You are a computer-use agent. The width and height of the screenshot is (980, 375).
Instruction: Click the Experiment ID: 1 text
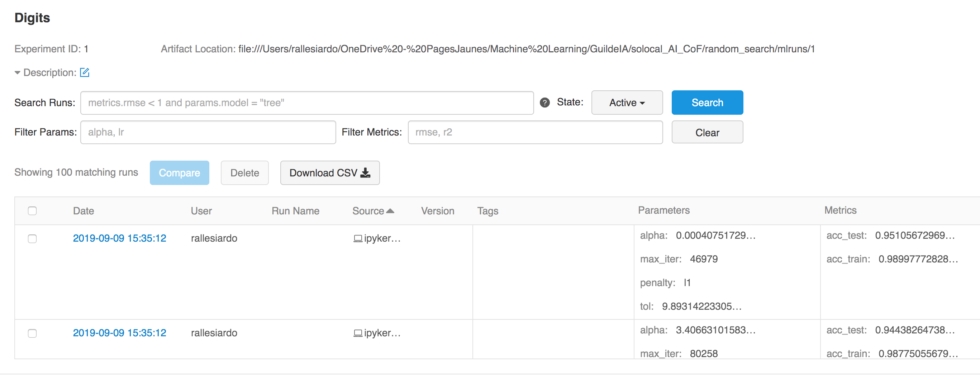pos(51,49)
